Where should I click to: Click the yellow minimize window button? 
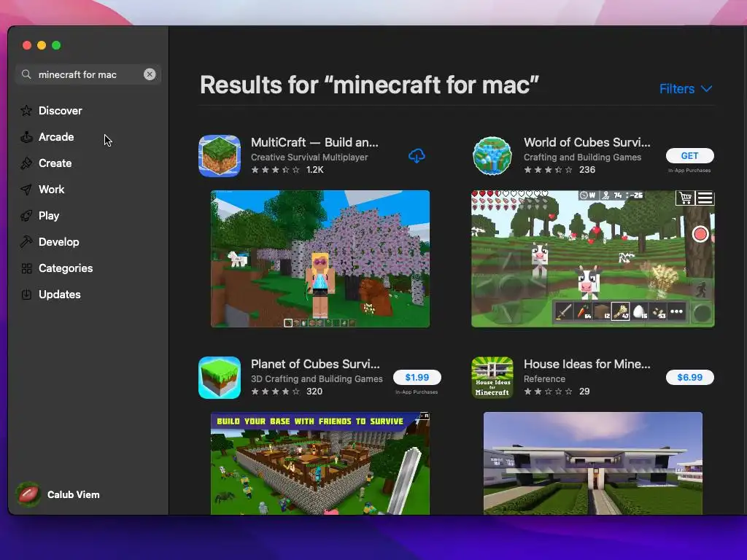(42, 45)
